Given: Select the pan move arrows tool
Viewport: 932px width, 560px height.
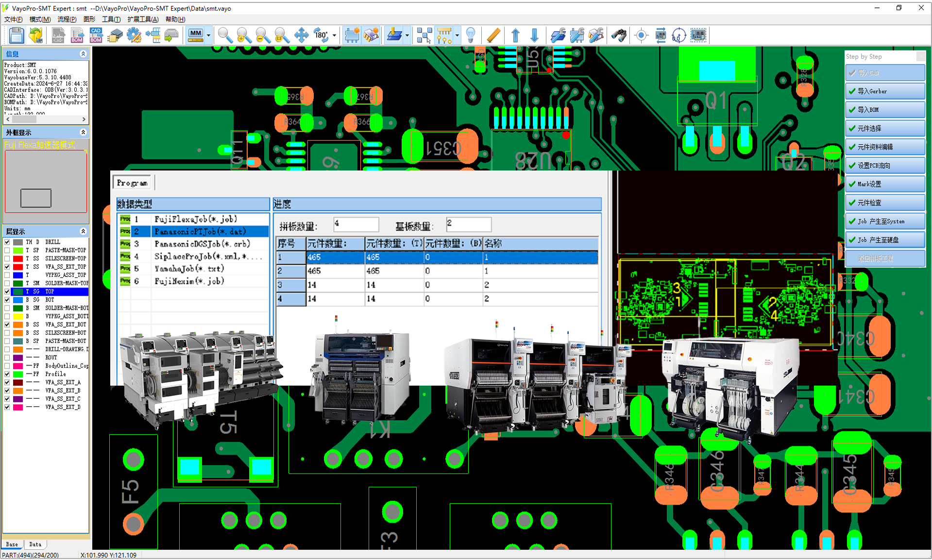Looking at the screenshot, I should tap(301, 35).
